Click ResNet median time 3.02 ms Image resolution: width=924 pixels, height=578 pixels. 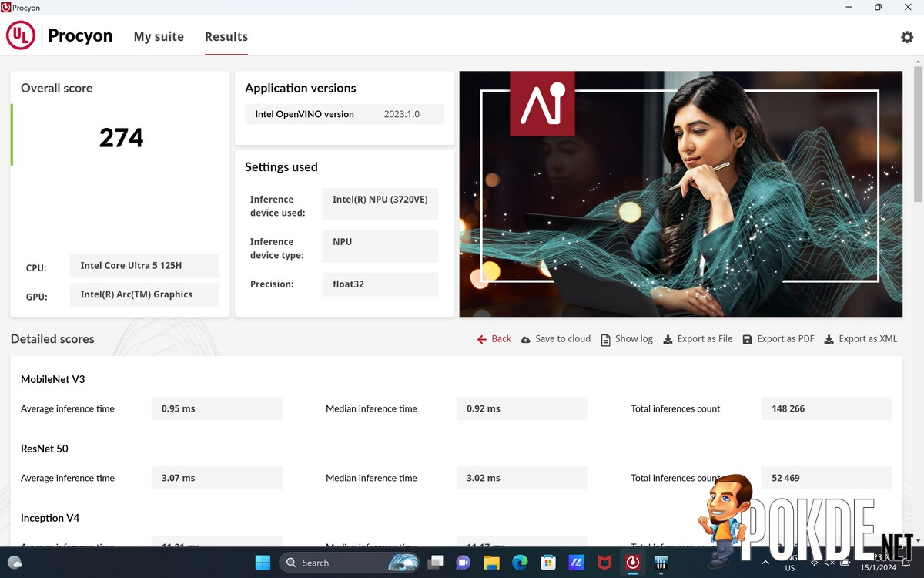[x=522, y=478]
